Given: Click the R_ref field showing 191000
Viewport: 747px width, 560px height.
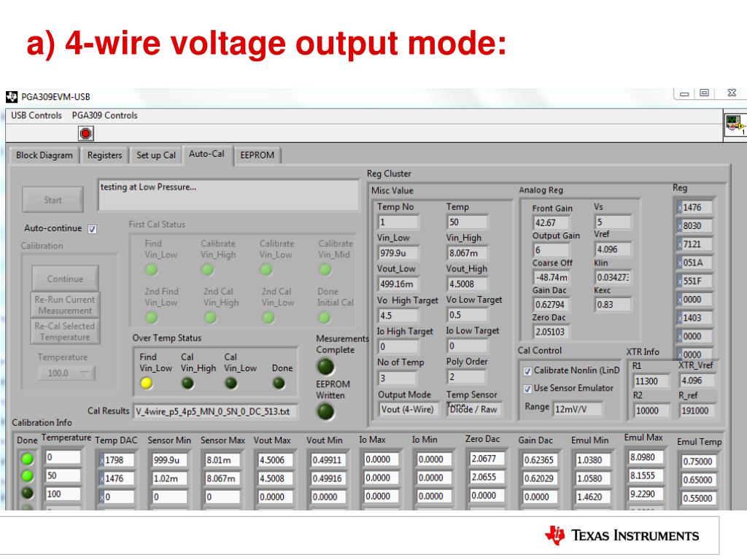Looking at the screenshot, I should [x=697, y=411].
